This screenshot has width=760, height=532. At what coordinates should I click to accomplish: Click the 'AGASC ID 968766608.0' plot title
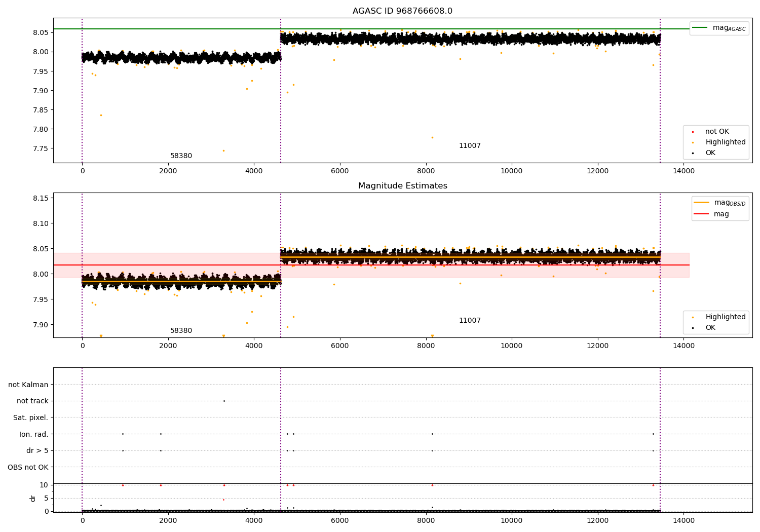click(x=402, y=11)
